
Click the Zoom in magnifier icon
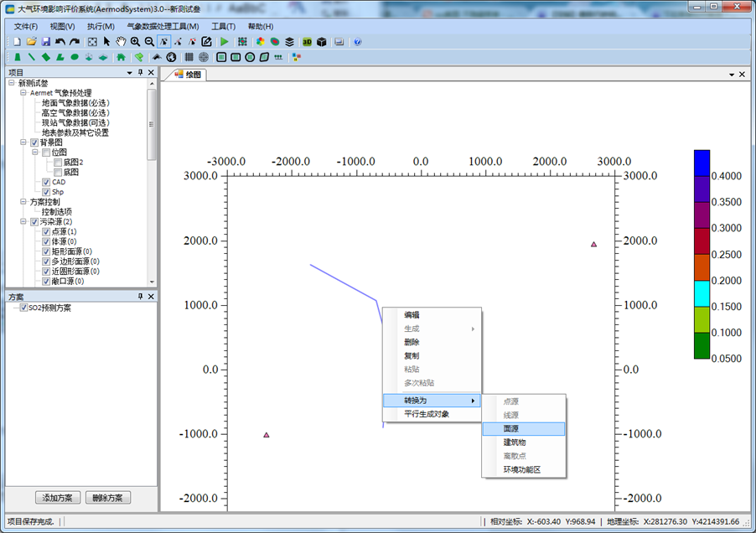pyautogui.click(x=135, y=42)
